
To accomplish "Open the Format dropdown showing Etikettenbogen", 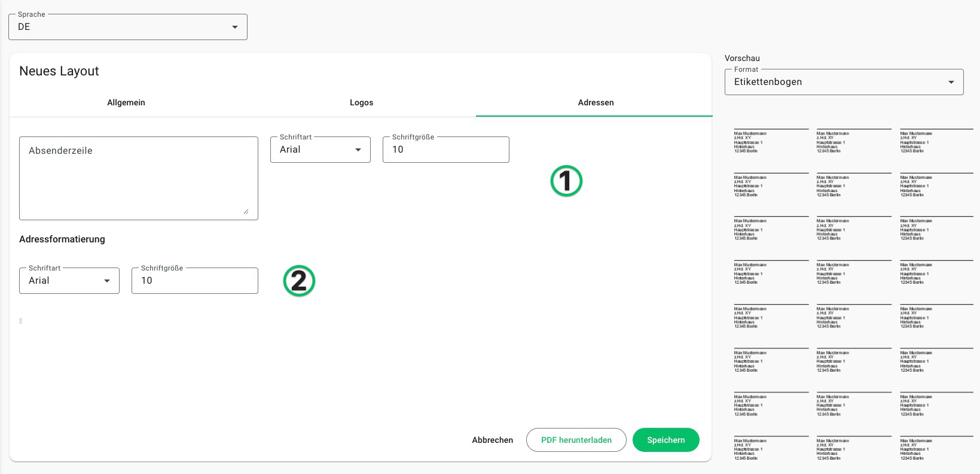I will pyautogui.click(x=844, y=82).
